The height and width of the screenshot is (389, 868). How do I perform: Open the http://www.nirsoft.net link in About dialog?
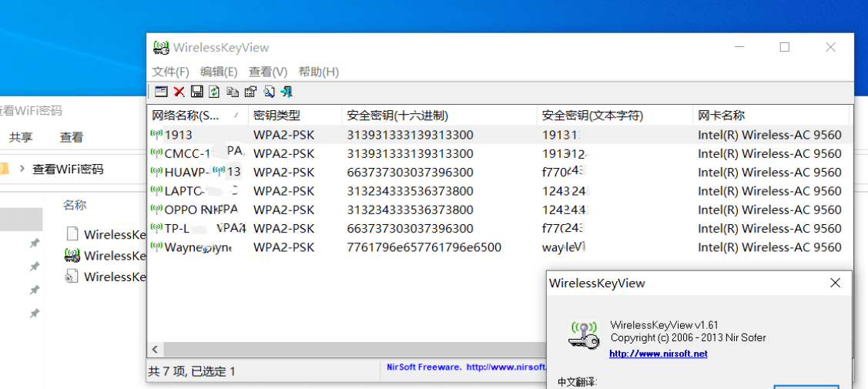click(x=659, y=354)
